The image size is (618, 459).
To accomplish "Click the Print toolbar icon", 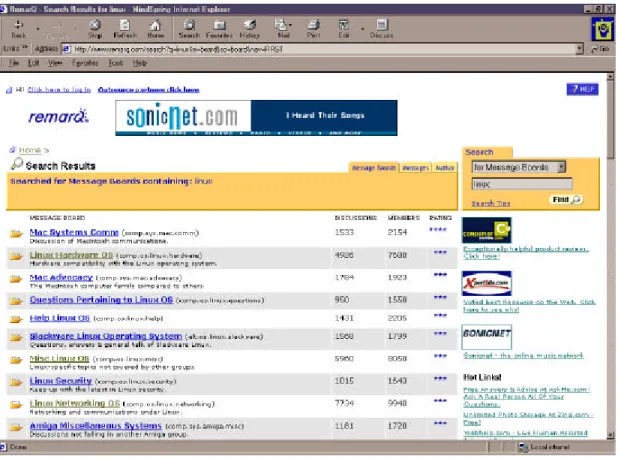I will 313,29.
